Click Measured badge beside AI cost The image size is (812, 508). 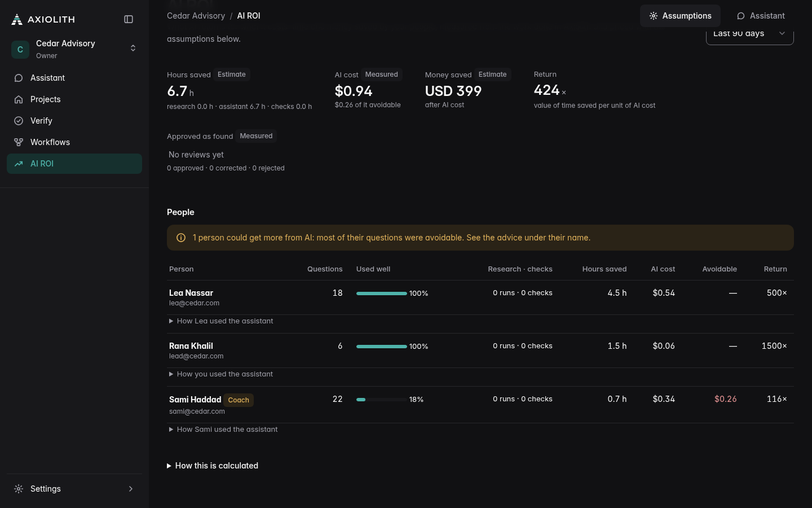381,75
